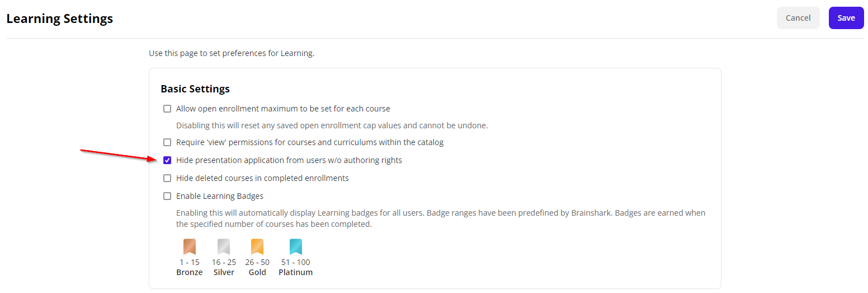The width and height of the screenshot is (868, 293).
Task: Tick Hide deleted courses checkbox
Action: point(167,178)
